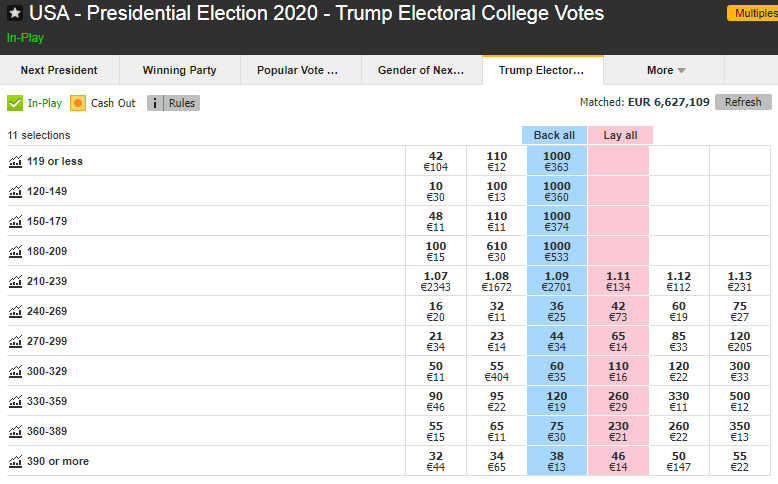Open the graph icon for 119 or less
778x484 pixels.
coord(15,161)
